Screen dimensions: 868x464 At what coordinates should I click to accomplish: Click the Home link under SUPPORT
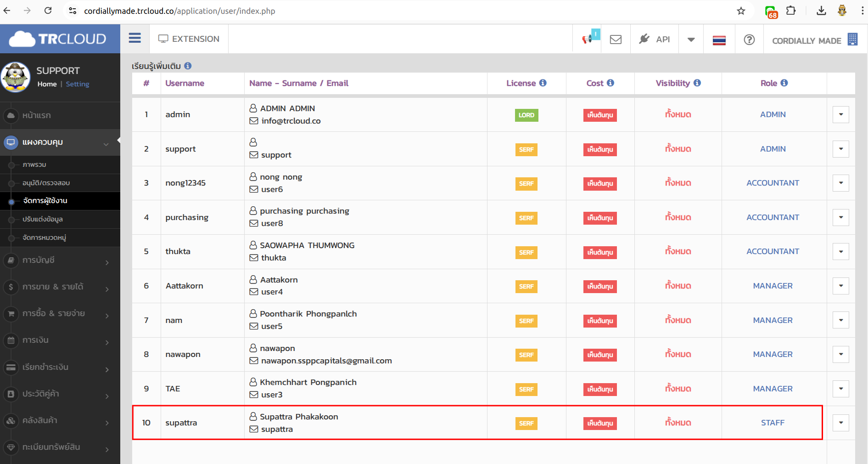tap(47, 84)
